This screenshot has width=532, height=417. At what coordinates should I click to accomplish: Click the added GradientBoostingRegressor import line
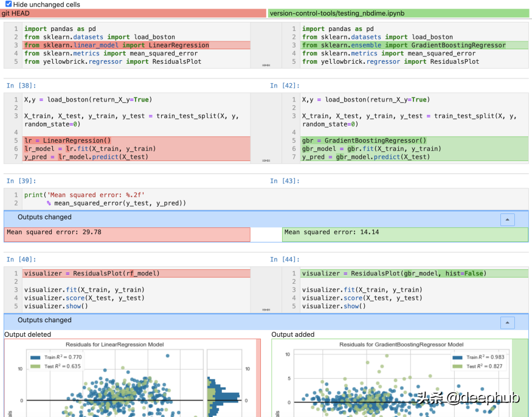pos(414,45)
